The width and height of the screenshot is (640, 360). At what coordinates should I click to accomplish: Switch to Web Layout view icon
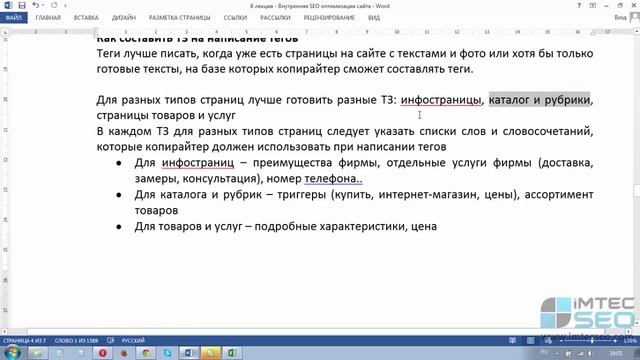548,340
